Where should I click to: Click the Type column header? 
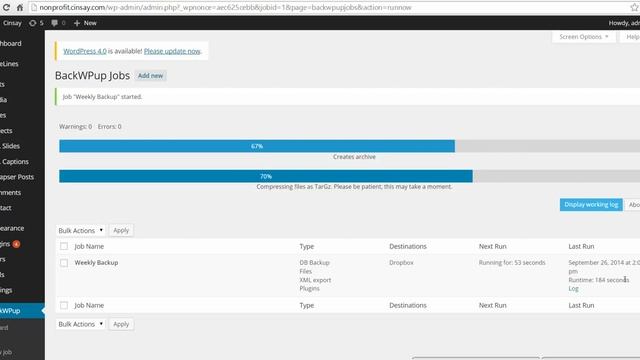[307, 247]
